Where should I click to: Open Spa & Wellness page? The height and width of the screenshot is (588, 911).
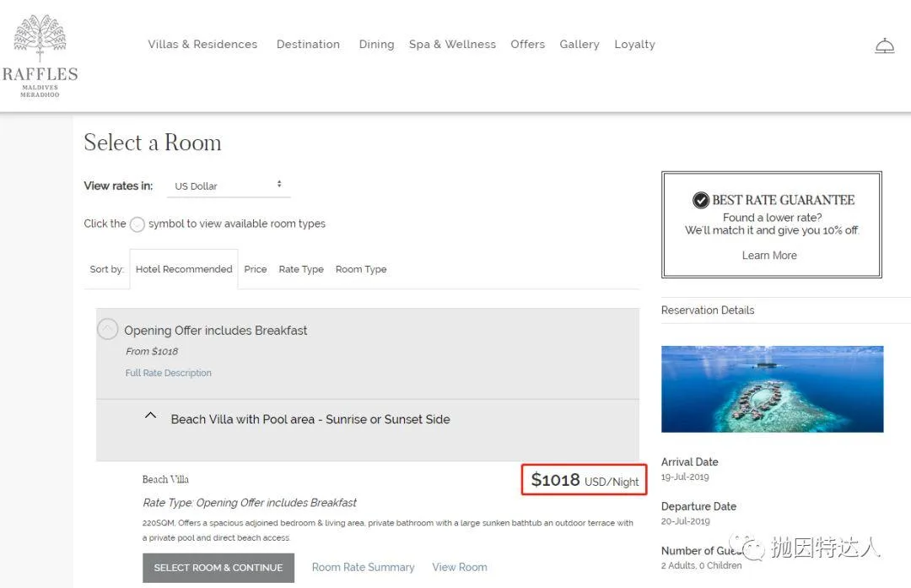(452, 45)
